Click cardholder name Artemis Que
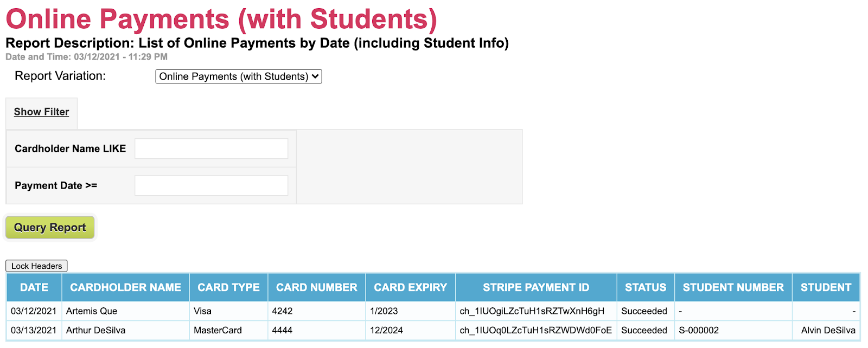Viewport: 868px width, 348px height. pos(92,311)
